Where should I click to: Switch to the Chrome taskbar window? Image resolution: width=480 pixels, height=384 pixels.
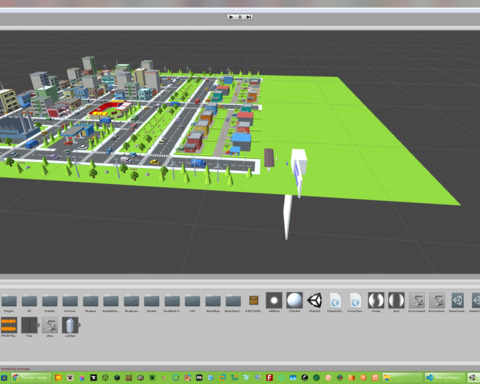[31, 378]
